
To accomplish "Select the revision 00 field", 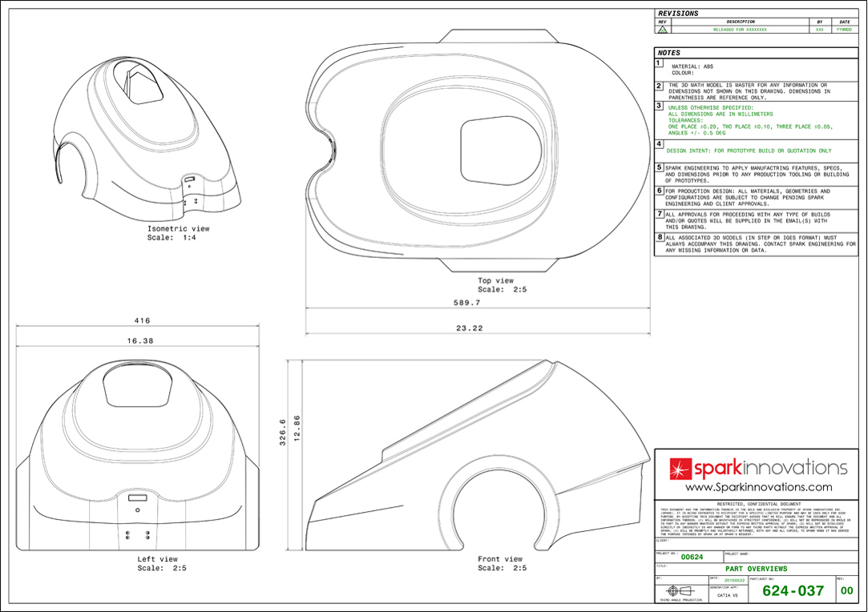I will tap(846, 591).
